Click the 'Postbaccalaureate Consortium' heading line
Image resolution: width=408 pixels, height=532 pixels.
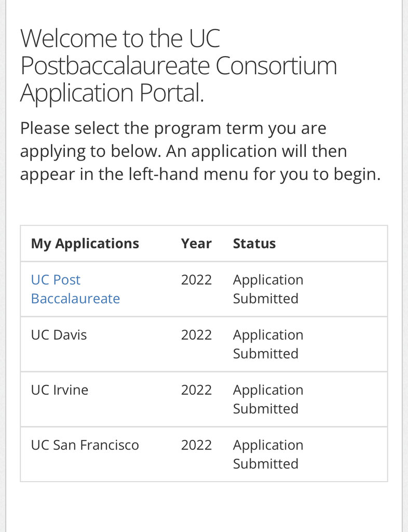coord(179,66)
